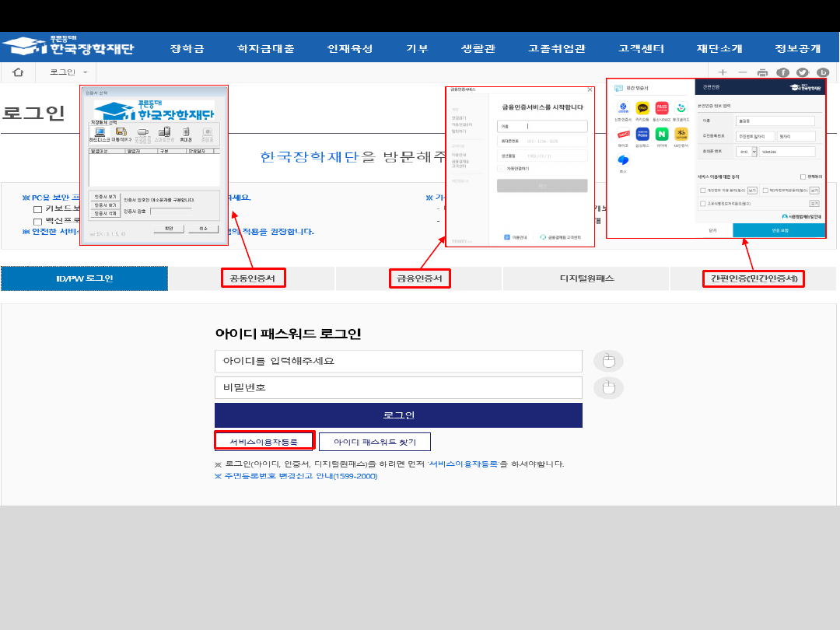Open the 장학금 menu in navigation bar
Viewport: 840px width, 630px height.
pos(187,48)
